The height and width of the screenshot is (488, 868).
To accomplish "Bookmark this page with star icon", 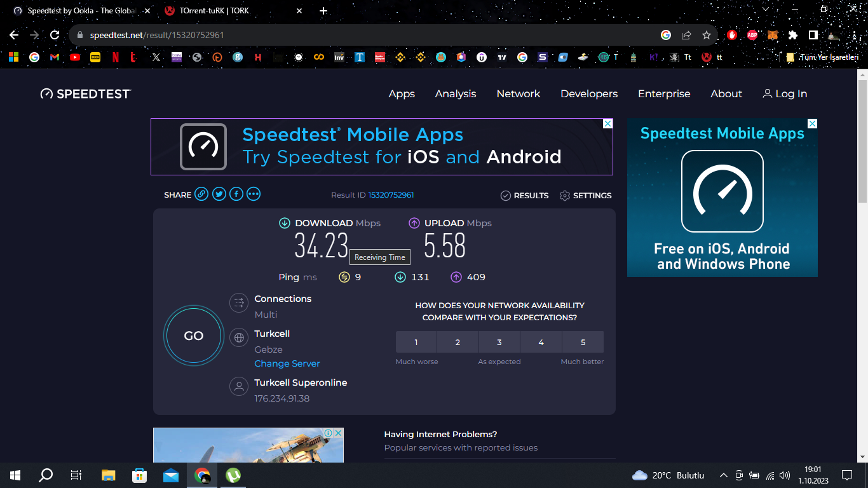I will (x=706, y=35).
